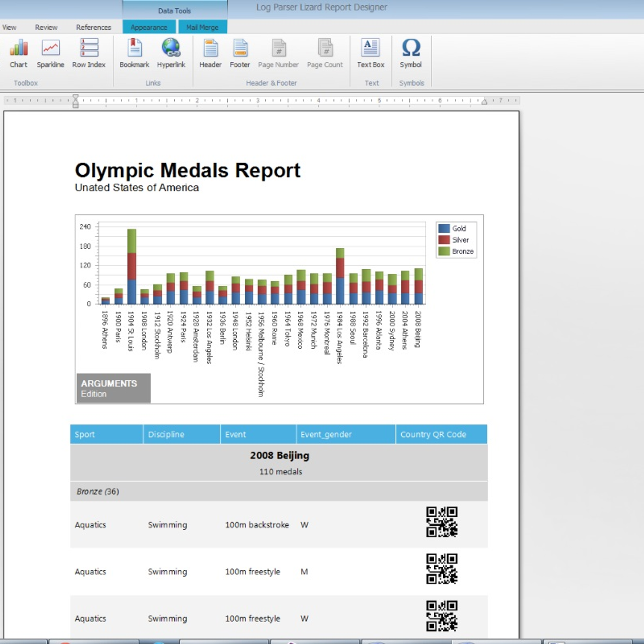Insert a Hyperlink

coord(171,53)
